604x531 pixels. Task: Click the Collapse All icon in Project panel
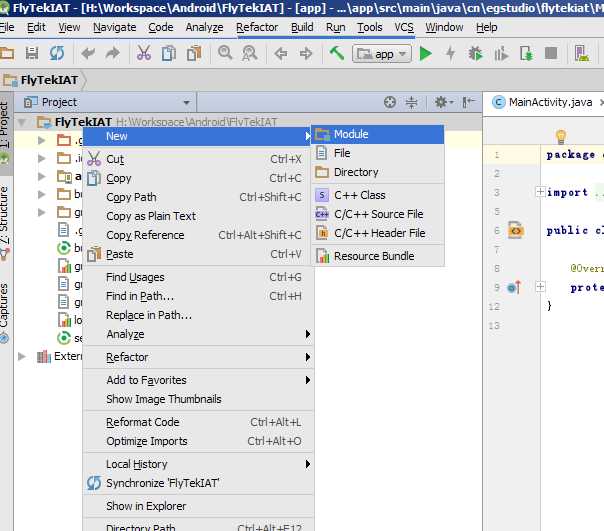(x=411, y=102)
